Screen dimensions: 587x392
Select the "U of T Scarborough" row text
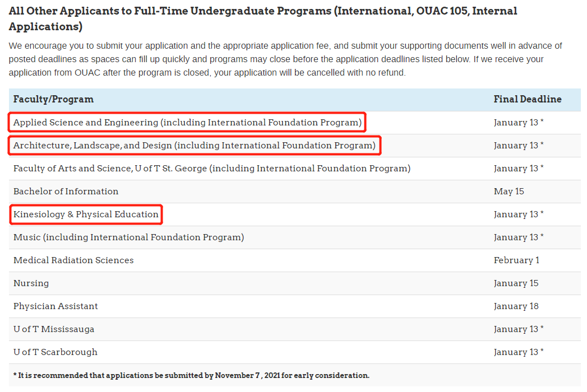pyautogui.click(x=56, y=352)
